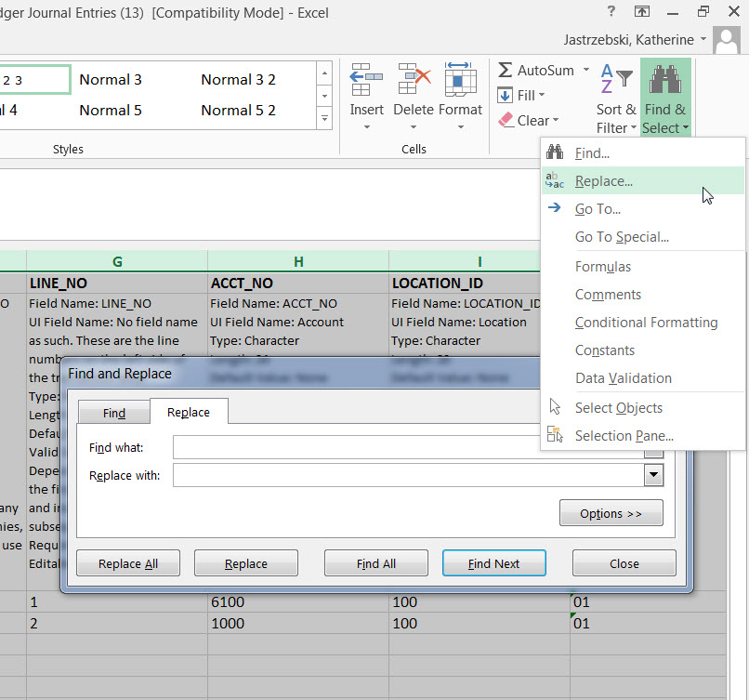Select Conditional Formatting from the menu
Image resolution: width=749 pixels, height=700 pixels.
click(x=646, y=323)
